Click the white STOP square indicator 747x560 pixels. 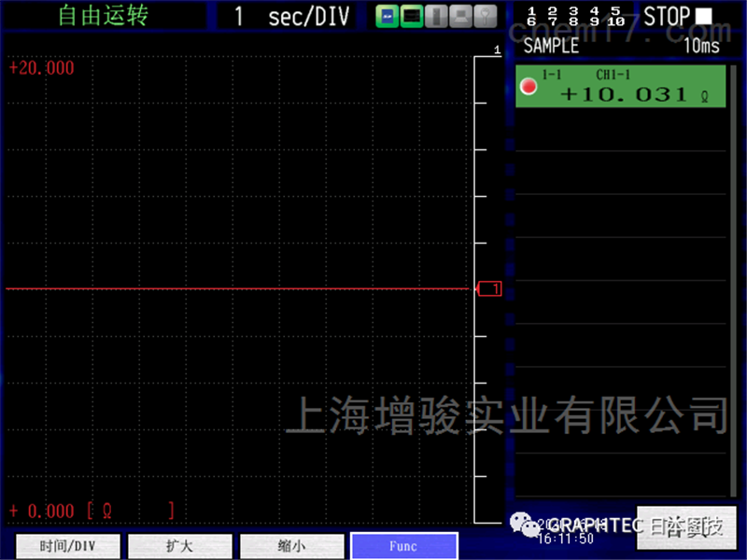tap(704, 17)
